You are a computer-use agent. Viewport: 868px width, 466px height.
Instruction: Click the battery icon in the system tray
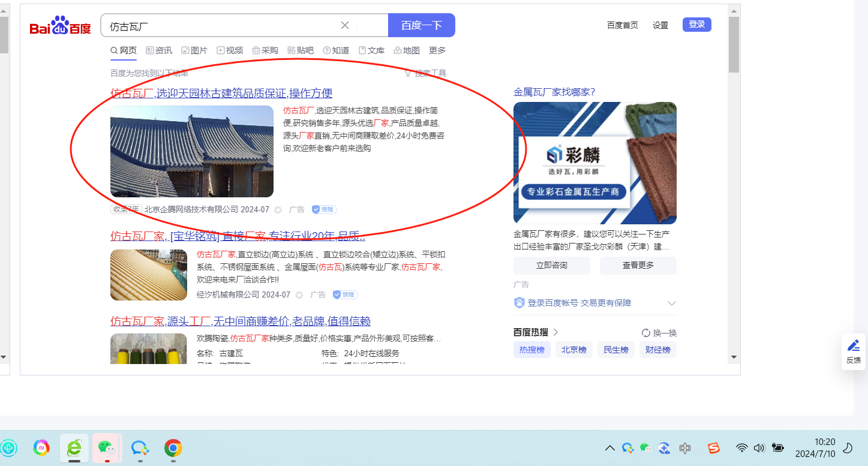click(x=778, y=448)
